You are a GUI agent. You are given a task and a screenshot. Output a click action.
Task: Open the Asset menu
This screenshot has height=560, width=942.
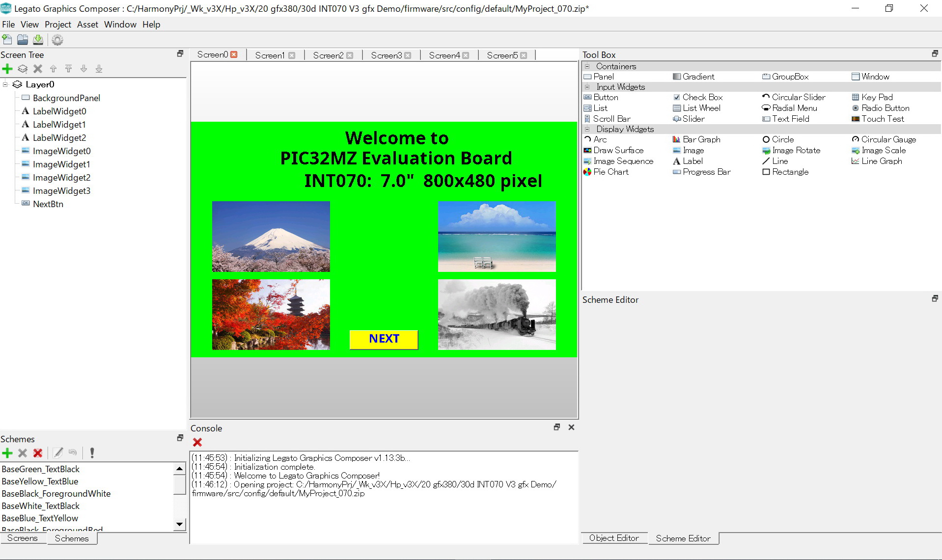pos(87,24)
